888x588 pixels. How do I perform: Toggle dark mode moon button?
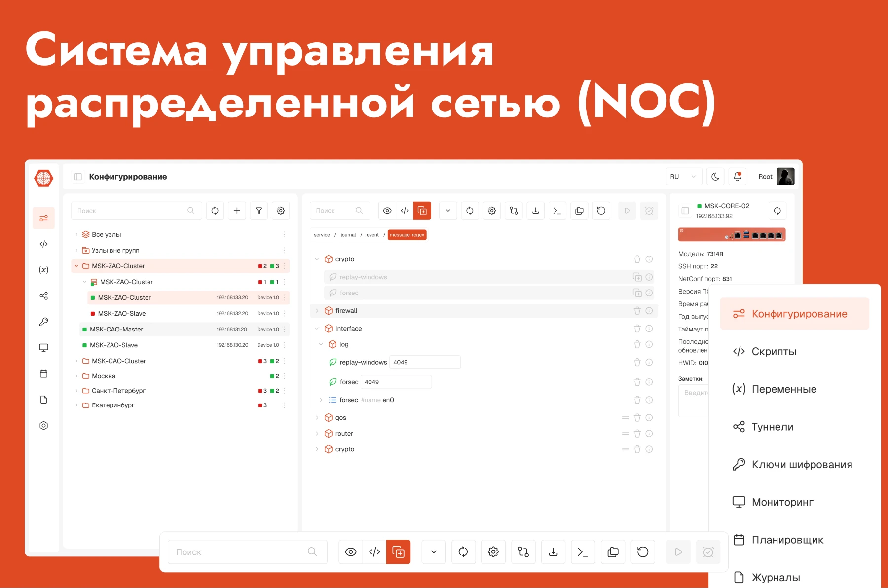pyautogui.click(x=715, y=177)
